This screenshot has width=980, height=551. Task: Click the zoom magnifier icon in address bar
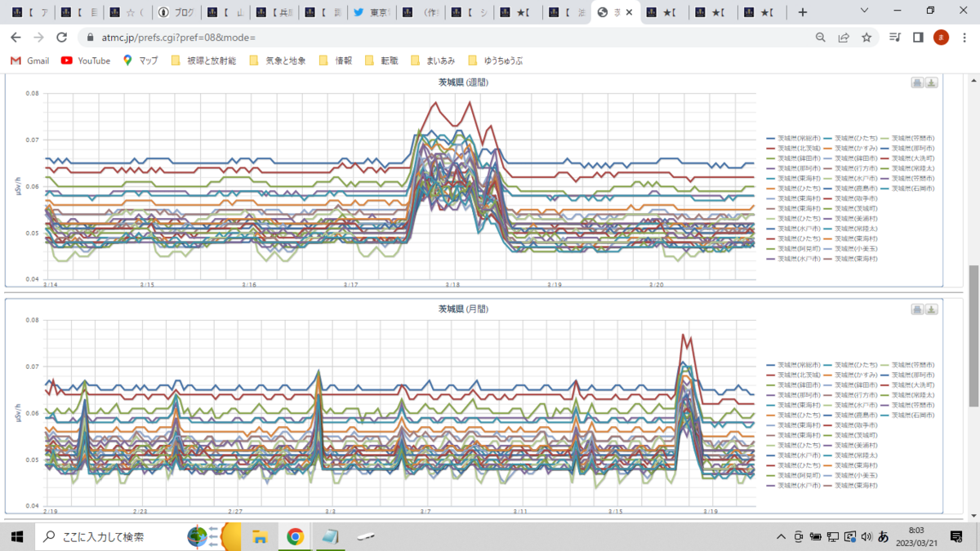point(821,38)
